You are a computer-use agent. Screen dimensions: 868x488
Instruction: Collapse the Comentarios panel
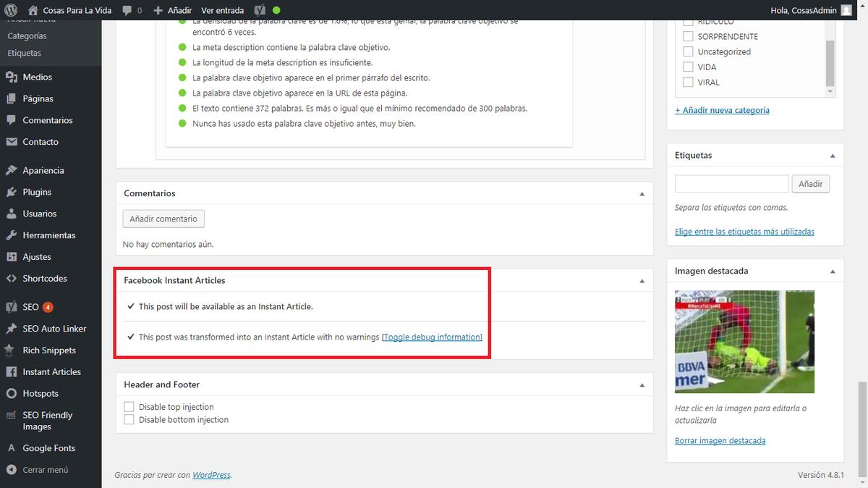(x=642, y=194)
